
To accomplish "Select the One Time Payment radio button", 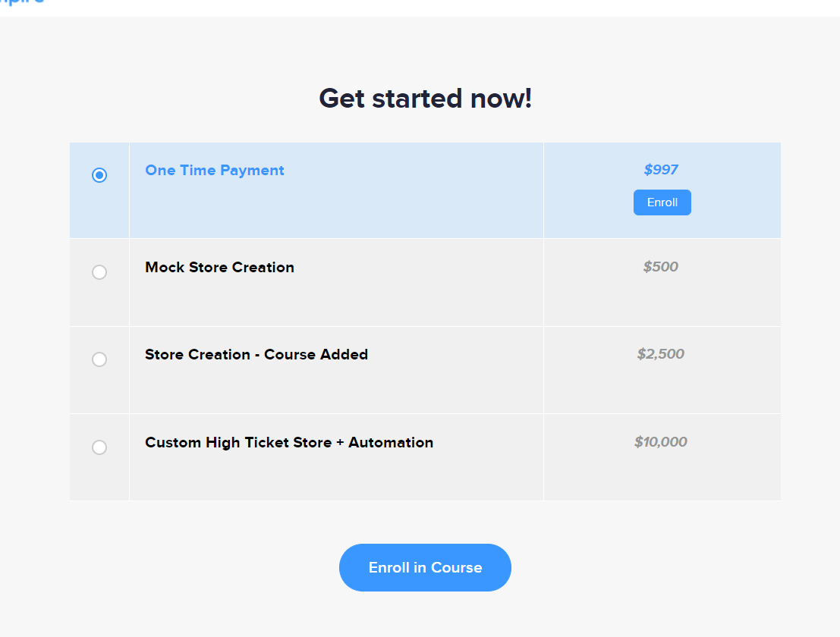I will coord(99,175).
